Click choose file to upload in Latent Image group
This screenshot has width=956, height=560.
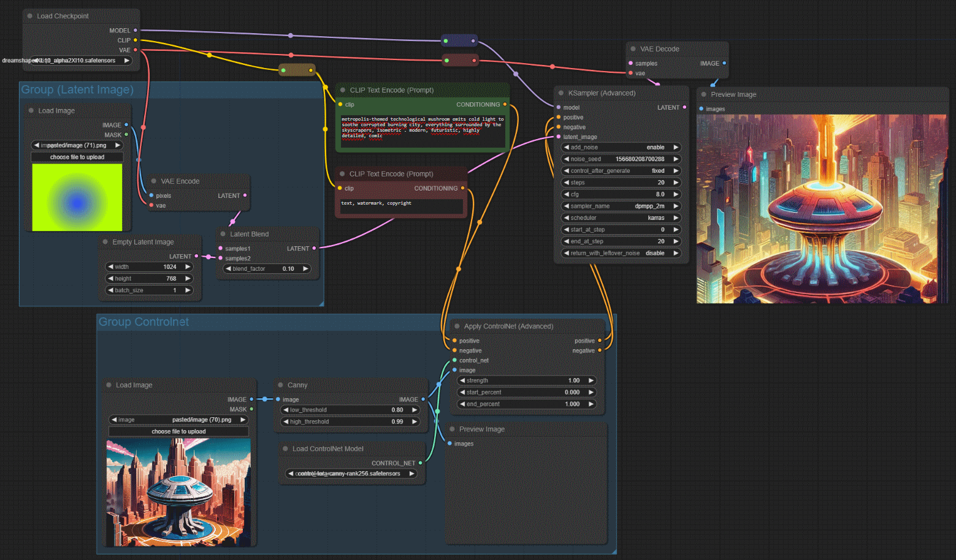pyautogui.click(x=77, y=157)
